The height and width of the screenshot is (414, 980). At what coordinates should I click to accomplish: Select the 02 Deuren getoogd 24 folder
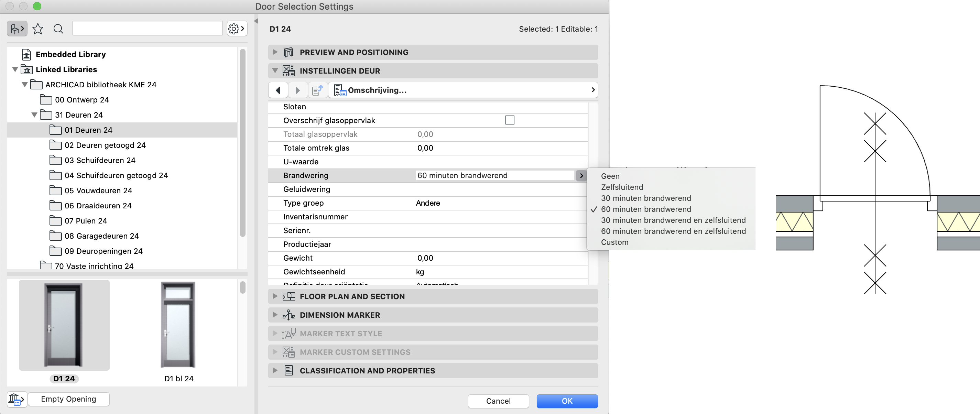105,145
